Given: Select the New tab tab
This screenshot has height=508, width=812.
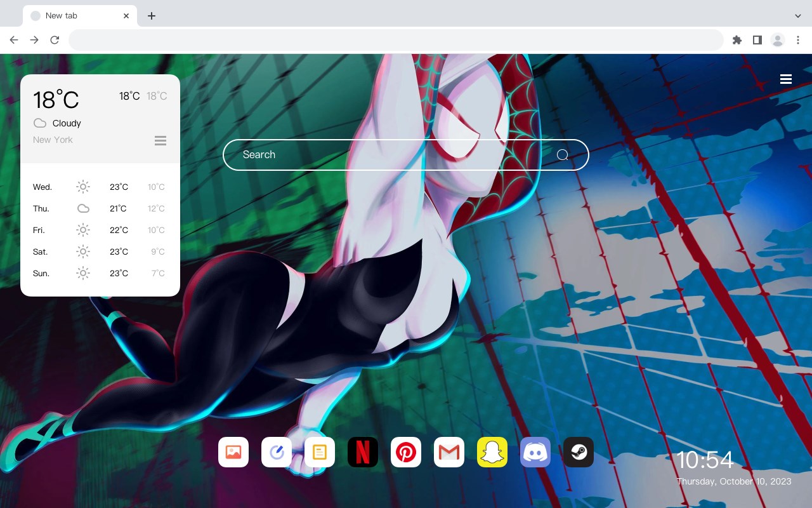Looking at the screenshot, I should coord(80,16).
